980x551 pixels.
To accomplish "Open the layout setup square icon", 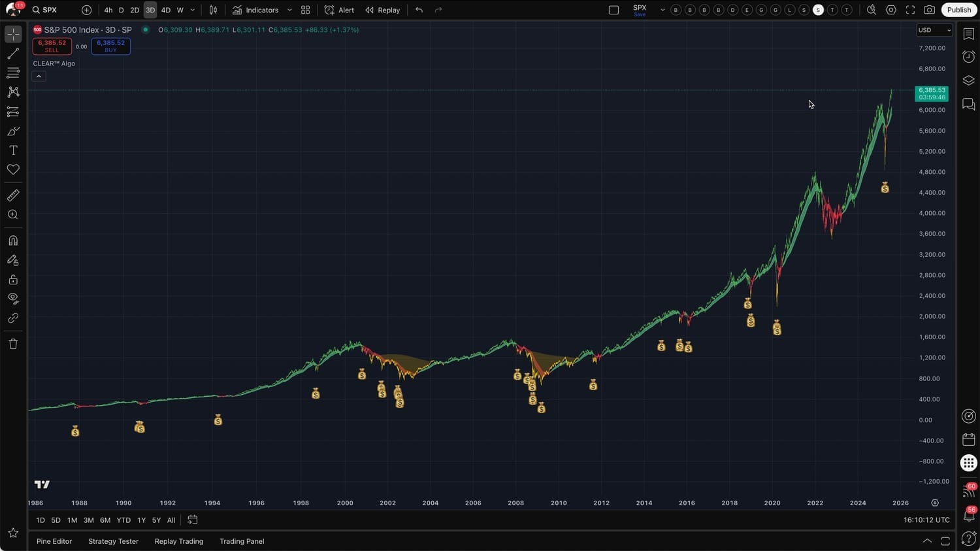I will click(x=613, y=10).
